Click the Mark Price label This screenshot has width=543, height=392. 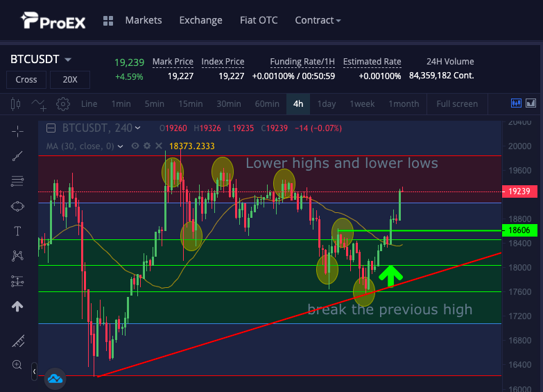[x=173, y=62]
